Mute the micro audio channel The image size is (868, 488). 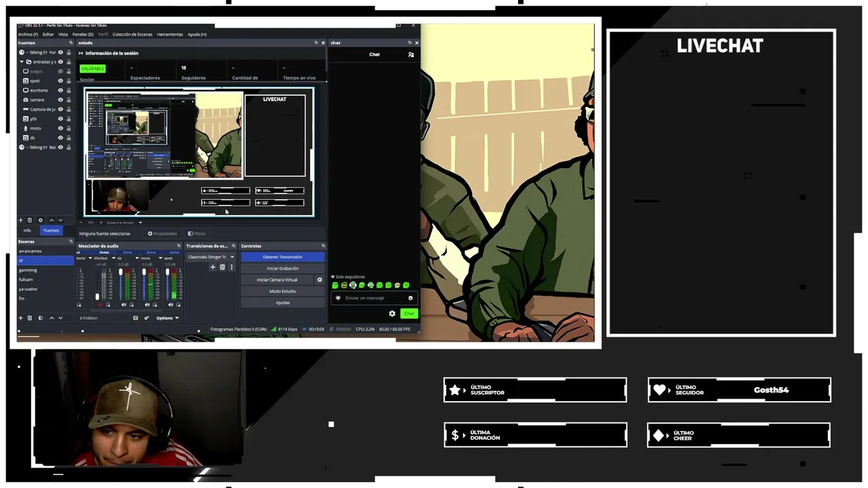pos(147,305)
